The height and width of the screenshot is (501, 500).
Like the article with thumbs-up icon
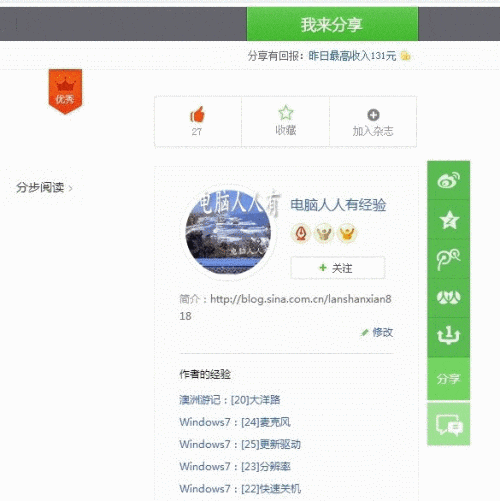(197, 115)
